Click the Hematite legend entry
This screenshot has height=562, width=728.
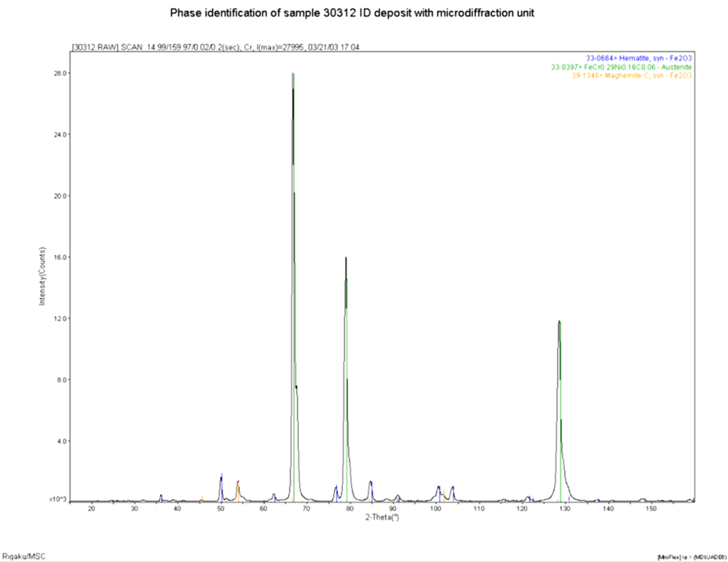(x=639, y=58)
